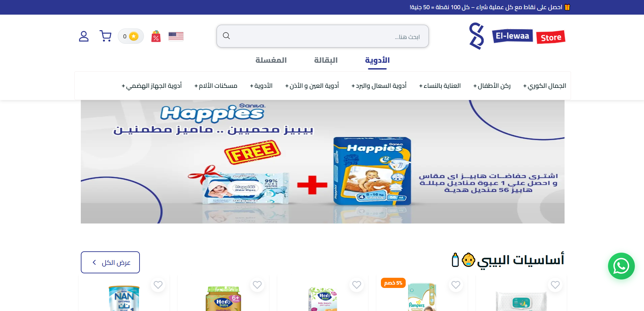Viewport: 644px width, 311px height.
Task: Click the Happies diapers promo banner
Action: click(323, 162)
